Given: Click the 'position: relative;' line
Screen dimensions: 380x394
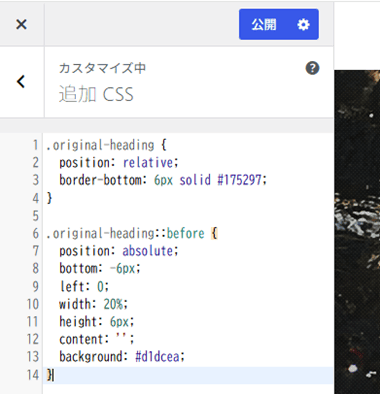Looking at the screenshot, I should (x=119, y=163).
